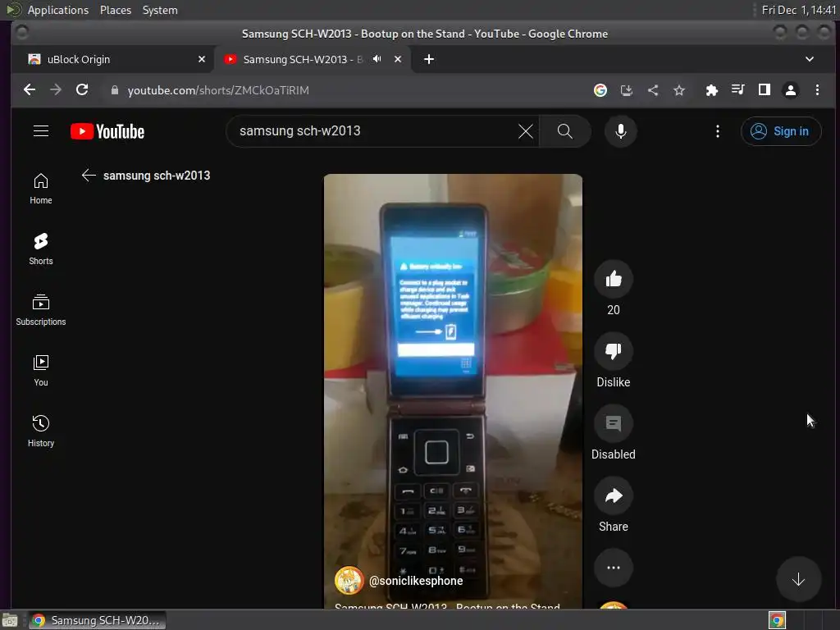Click the install app icon
The height and width of the screenshot is (630, 840).
(x=626, y=90)
